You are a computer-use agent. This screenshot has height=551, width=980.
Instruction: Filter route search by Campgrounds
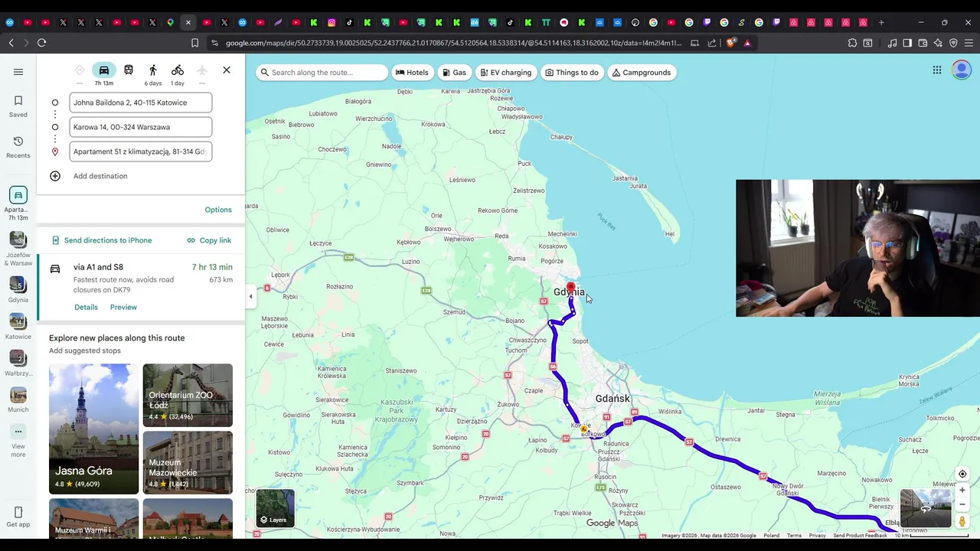click(642, 73)
